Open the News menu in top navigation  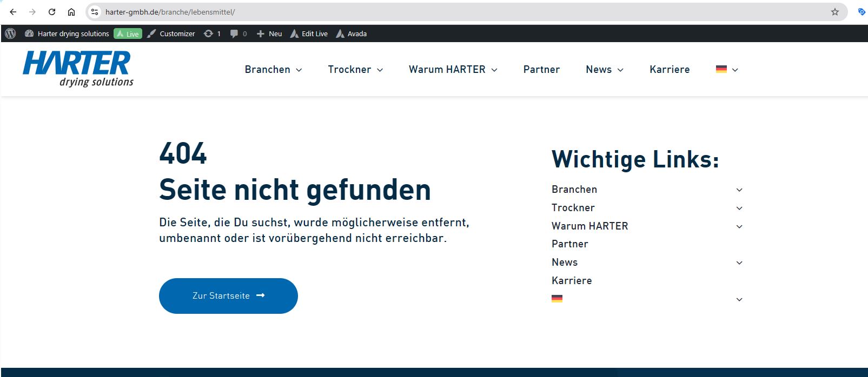pyautogui.click(x=604, y=70)
